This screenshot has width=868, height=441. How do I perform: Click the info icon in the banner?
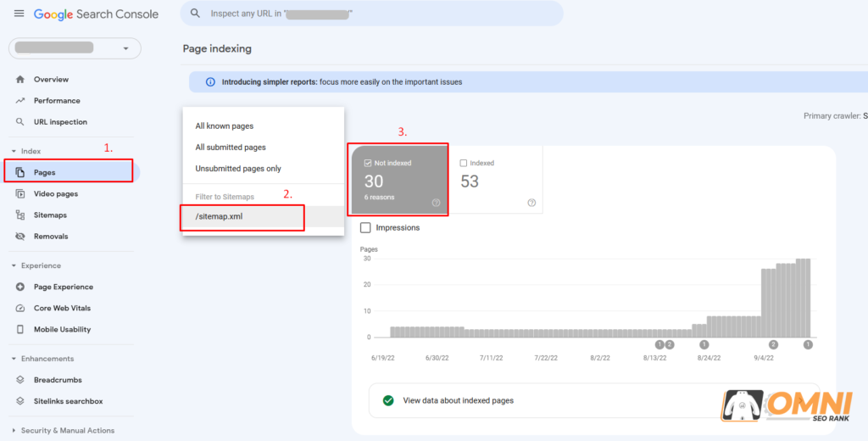(210, 82)
